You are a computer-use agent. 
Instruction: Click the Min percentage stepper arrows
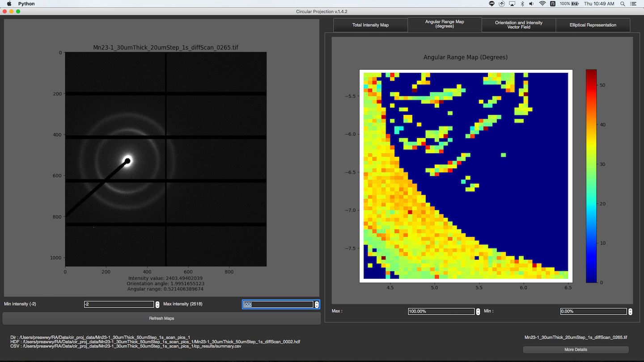pos(630,311)
